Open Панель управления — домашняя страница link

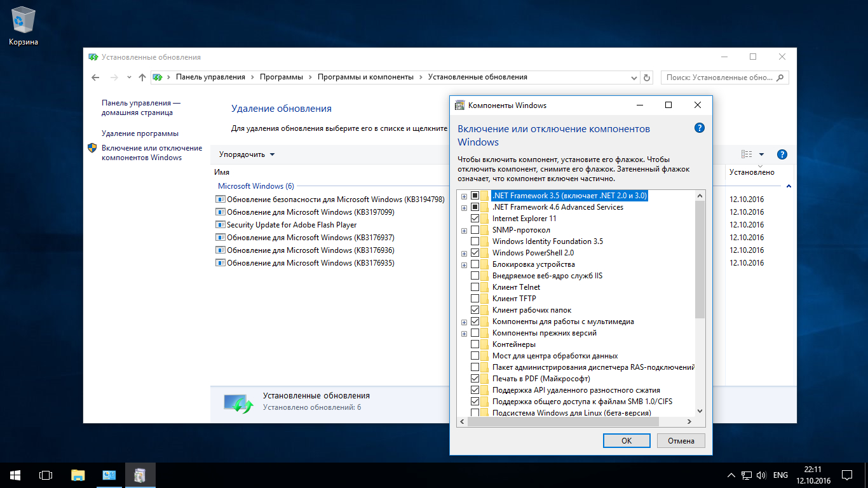(x=141, y=107)
